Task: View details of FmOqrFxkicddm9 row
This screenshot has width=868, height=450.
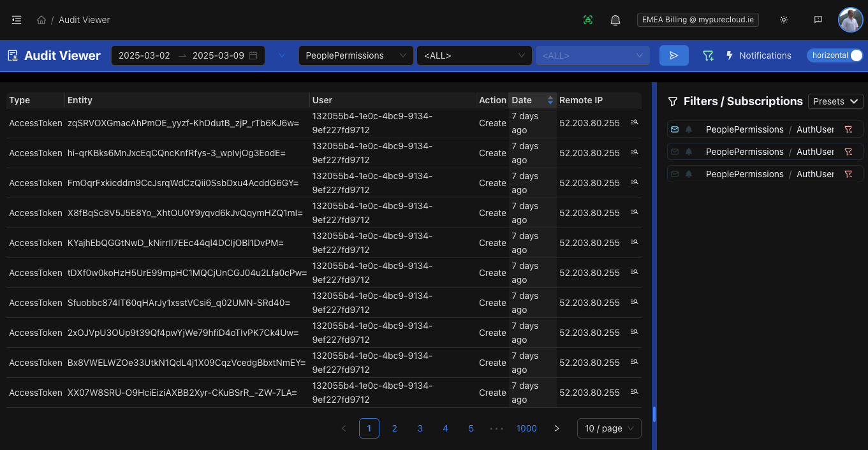Action: coord(634,182)
